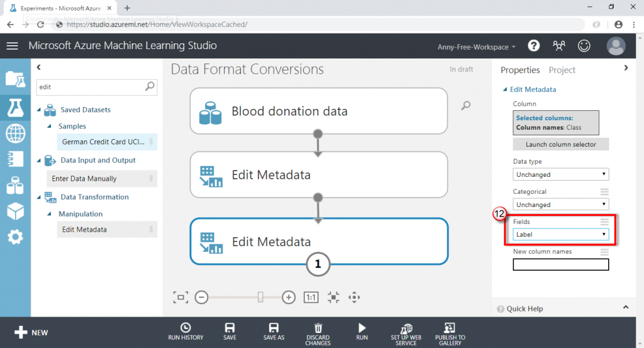Open the Projects sidebar icon

pyautogui.click(x=15, y=79)
